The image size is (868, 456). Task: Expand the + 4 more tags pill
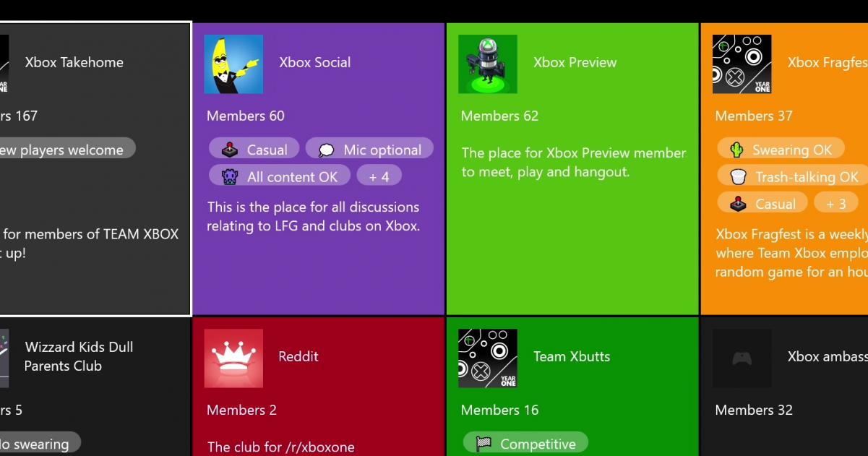379,176
